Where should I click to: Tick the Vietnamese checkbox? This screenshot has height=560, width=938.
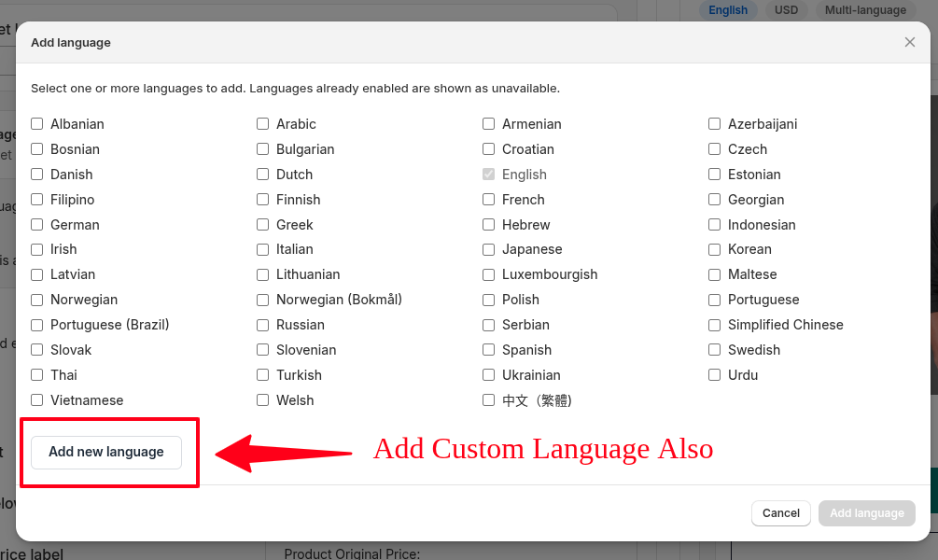(37, 399)
